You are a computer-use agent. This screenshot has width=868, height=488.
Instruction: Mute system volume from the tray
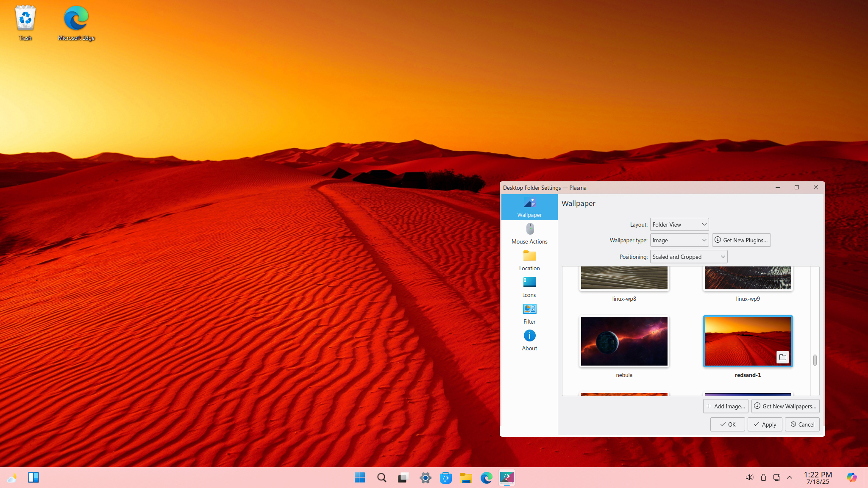749,477
